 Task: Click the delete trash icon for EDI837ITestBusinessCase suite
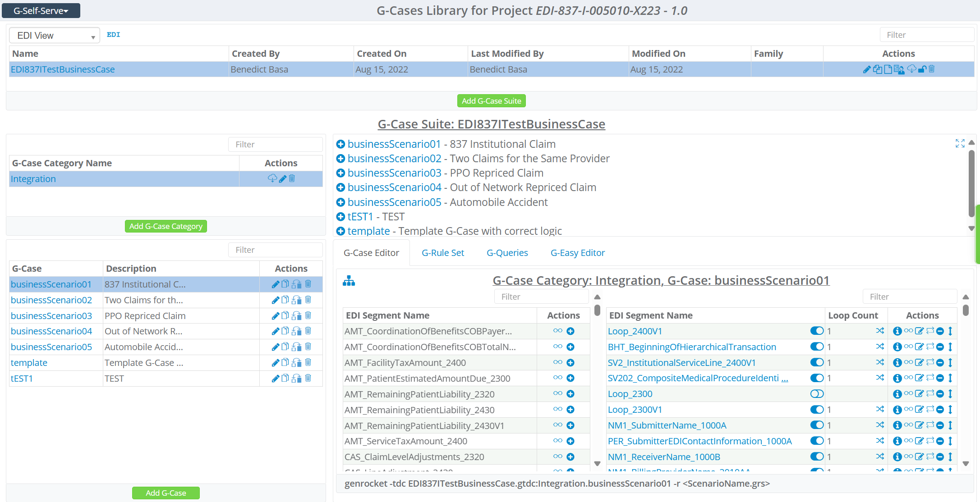point(932,69)
